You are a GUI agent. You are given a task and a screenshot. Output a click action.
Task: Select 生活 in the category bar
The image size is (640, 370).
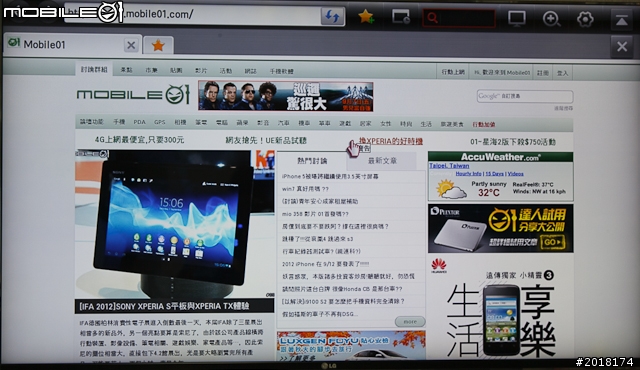(x=426, y=124)
